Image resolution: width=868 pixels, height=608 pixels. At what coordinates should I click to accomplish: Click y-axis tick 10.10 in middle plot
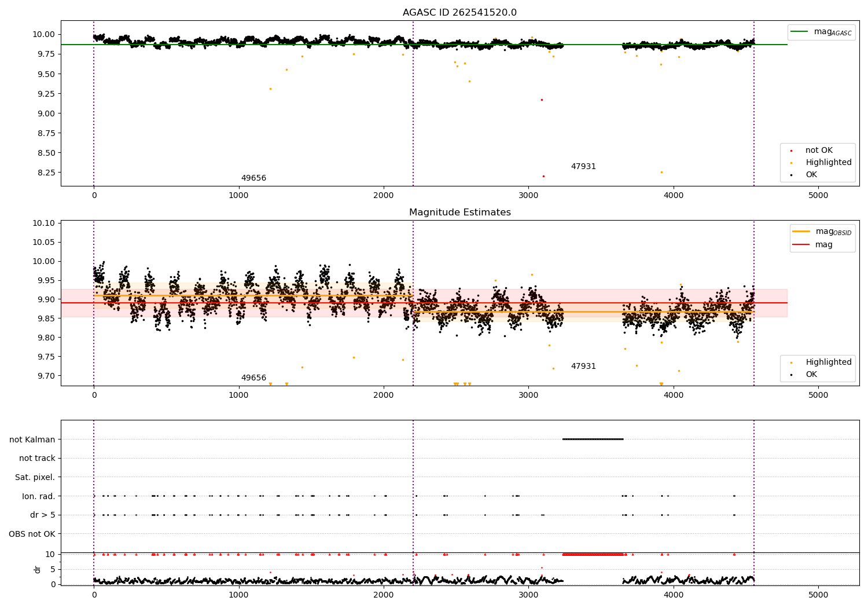43,223
